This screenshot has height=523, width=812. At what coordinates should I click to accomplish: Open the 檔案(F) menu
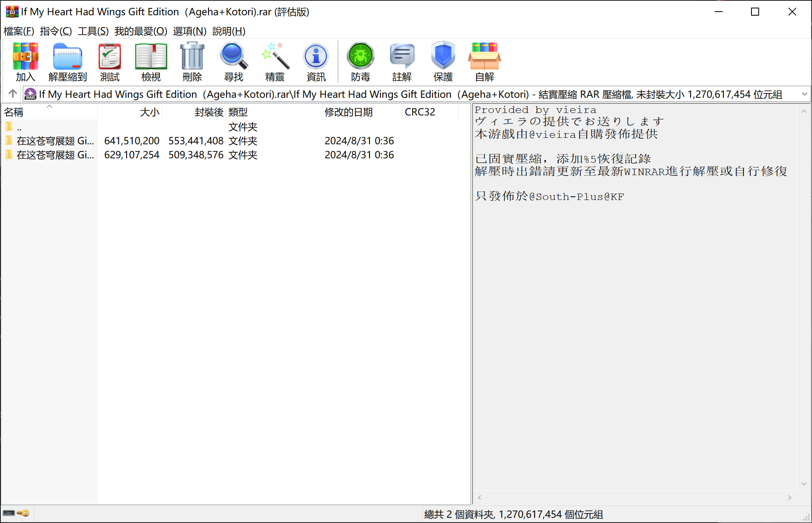point(19,31)
